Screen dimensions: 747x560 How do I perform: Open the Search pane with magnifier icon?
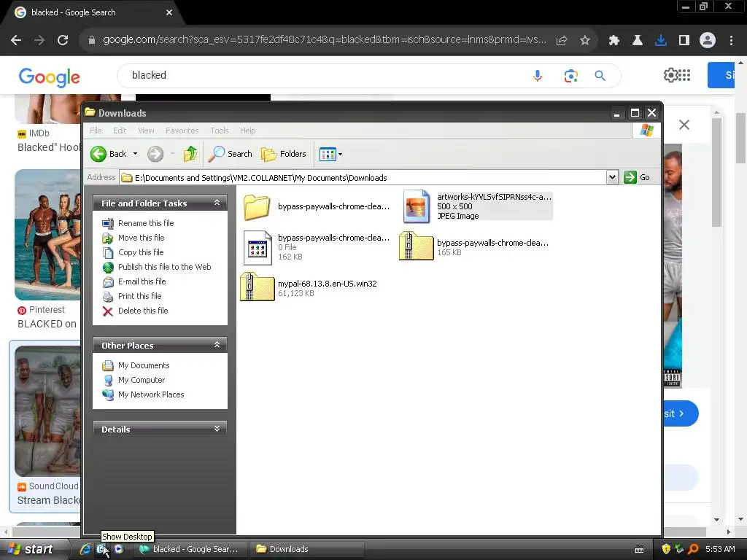pos(230,154)
